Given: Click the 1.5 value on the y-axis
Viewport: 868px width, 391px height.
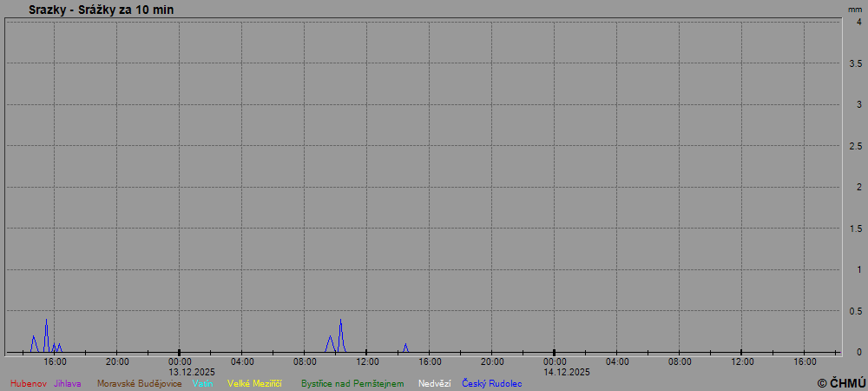Looking at the screenshot, I should (x=855, y=229).
